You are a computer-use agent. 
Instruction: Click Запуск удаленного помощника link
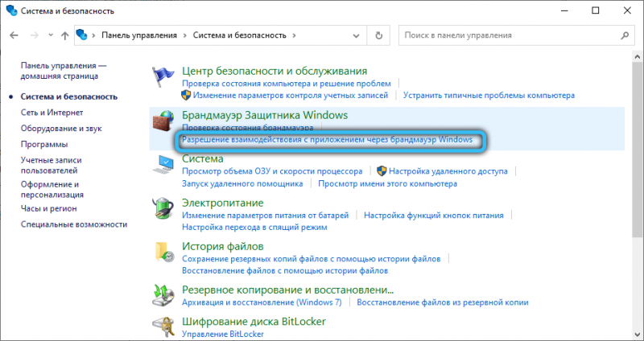coord(242,183)
